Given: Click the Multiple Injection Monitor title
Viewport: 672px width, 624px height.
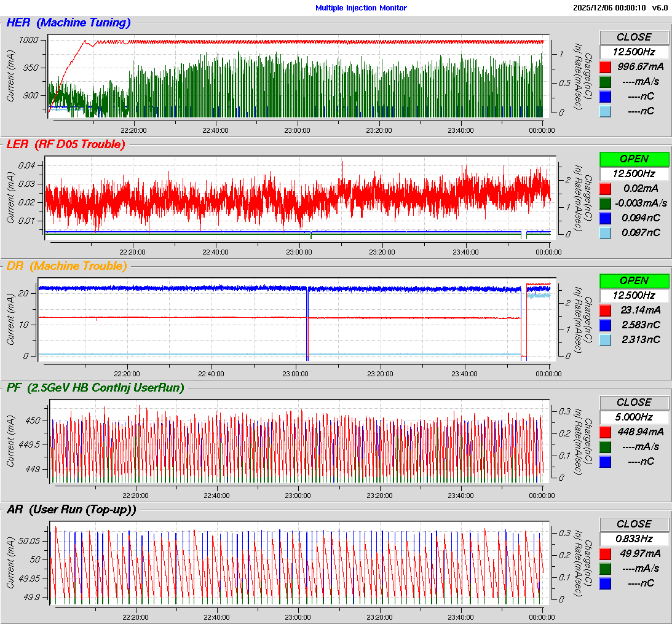Looking at the screenshot, I should [361, 8].
